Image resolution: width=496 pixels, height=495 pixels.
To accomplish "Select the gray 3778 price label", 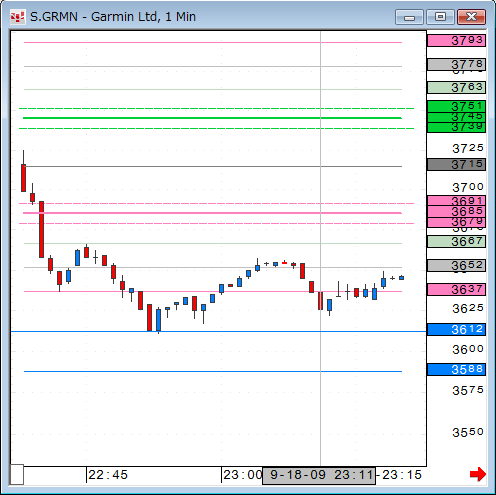I will coord(456,64).
